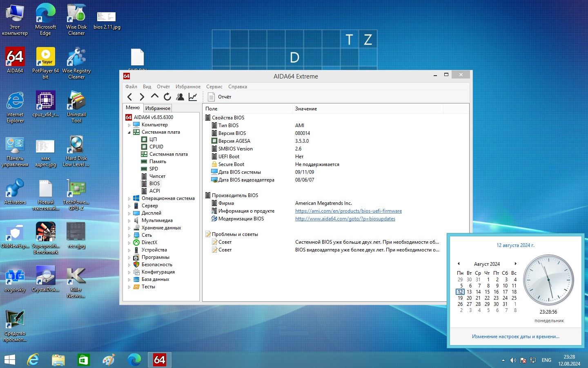
Task: Open File Explorer from the taskbar
Action: click(x=58, y=360)
